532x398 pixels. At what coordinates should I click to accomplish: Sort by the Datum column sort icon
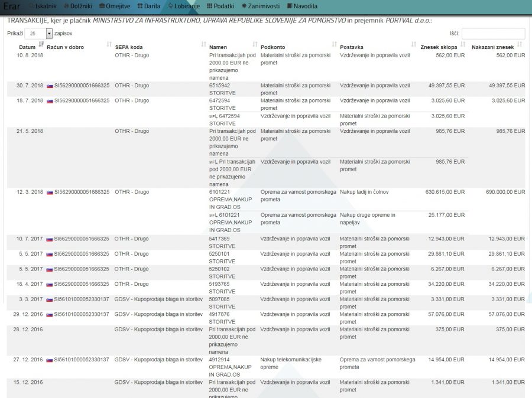click(x=41, y=44)
